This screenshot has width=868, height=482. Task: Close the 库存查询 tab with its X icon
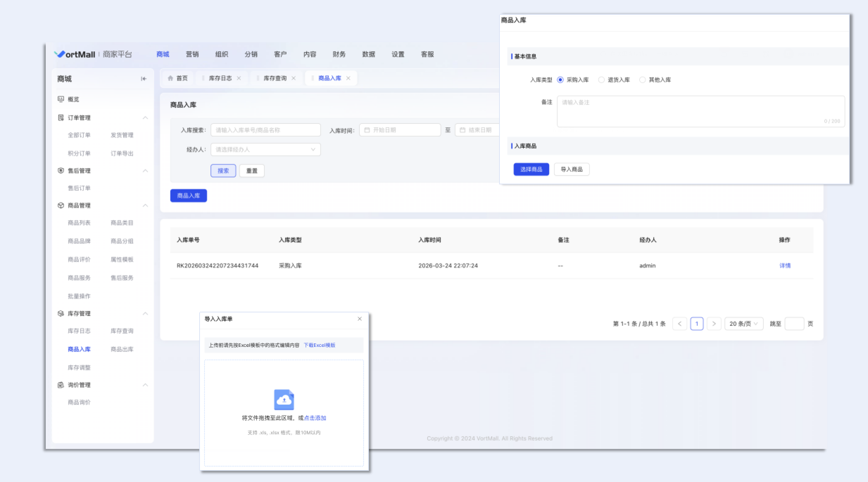click(x=294, y=78)
